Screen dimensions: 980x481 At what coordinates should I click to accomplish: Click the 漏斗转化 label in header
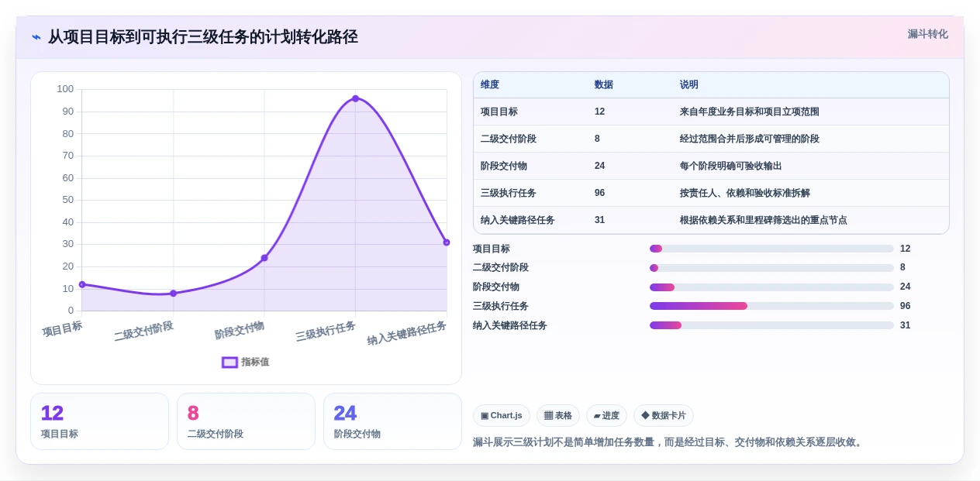pos(927,34)
